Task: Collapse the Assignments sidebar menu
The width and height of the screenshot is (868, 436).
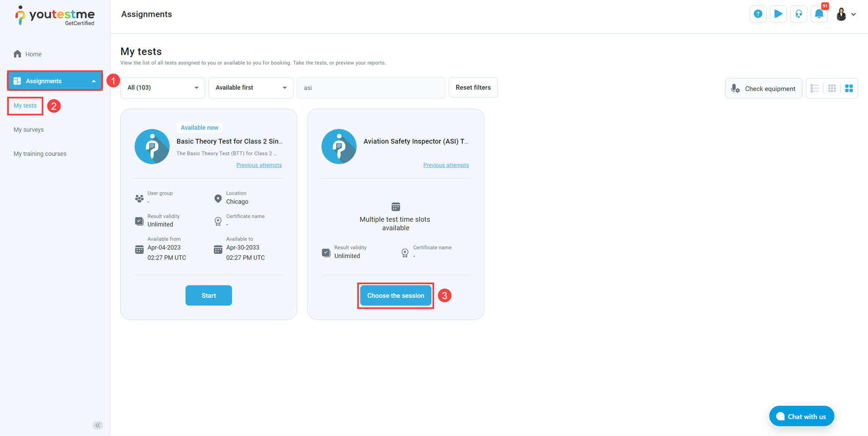Action: click(x=55, y=81)
